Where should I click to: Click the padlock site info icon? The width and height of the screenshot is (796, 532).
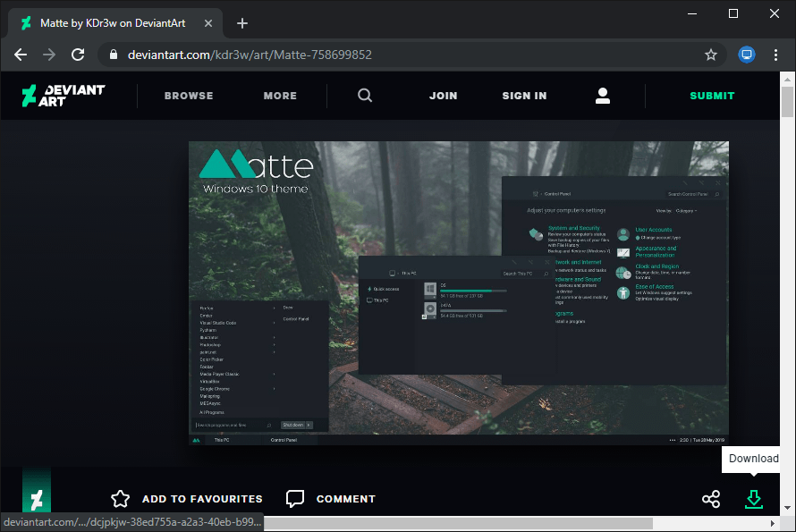pos(114,55)
